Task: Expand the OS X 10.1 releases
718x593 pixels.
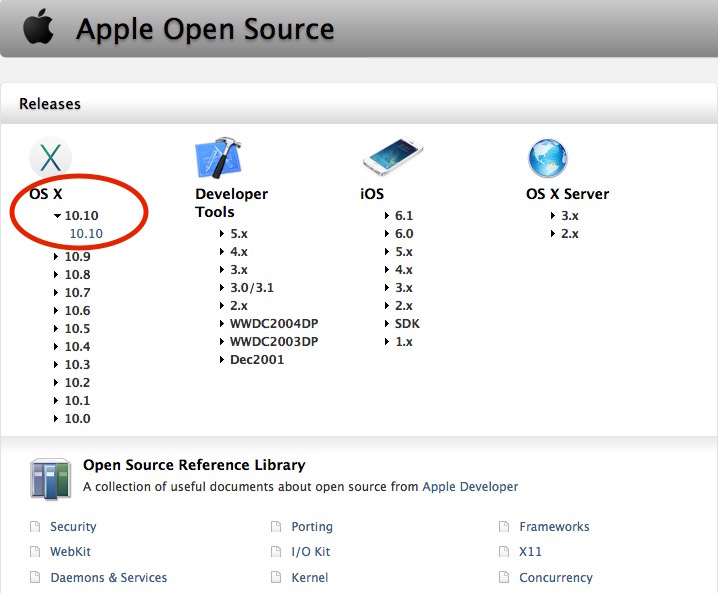Action: (56, 401)
